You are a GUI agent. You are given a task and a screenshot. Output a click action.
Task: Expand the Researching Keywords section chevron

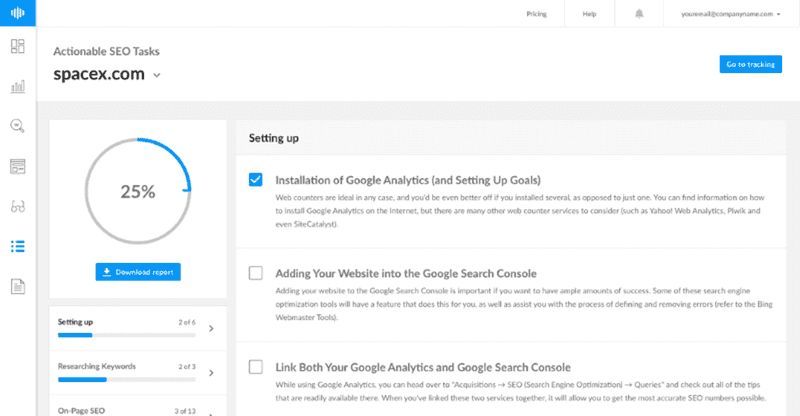tap(210, 372)
